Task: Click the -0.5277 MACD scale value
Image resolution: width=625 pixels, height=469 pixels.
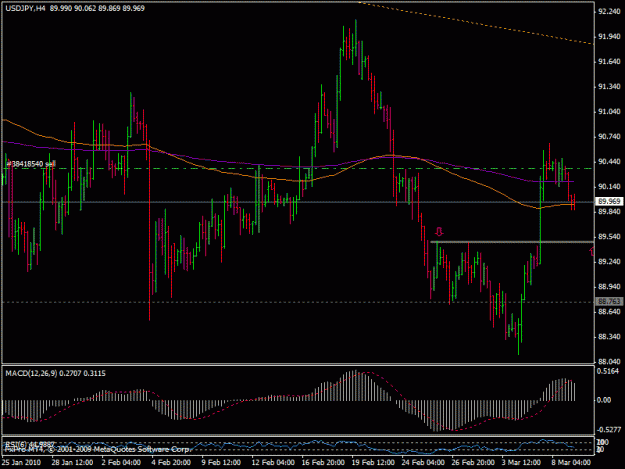Action: (608, 430)
